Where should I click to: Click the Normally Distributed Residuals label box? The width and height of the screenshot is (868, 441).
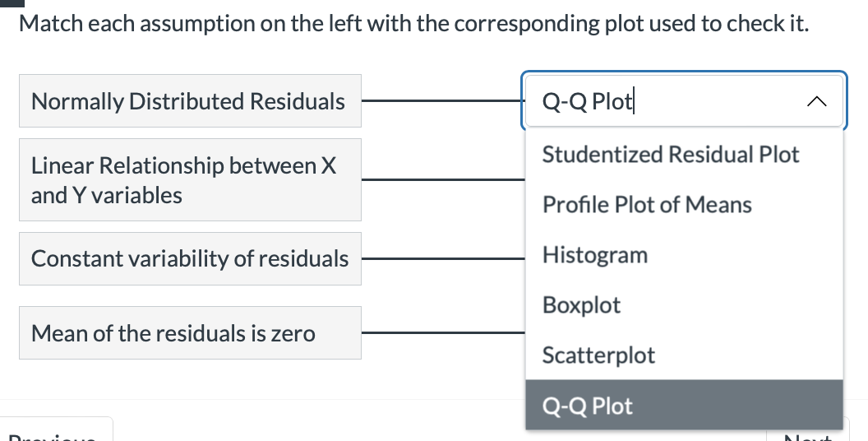coord(190,101)
